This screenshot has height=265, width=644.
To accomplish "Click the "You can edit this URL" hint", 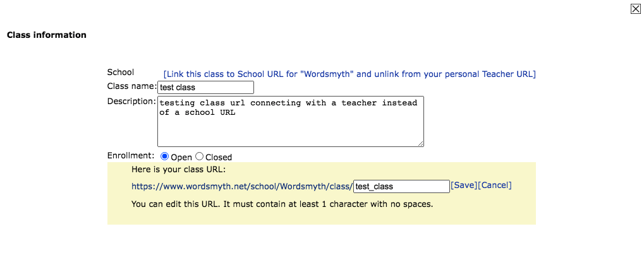I will point(282,204).
